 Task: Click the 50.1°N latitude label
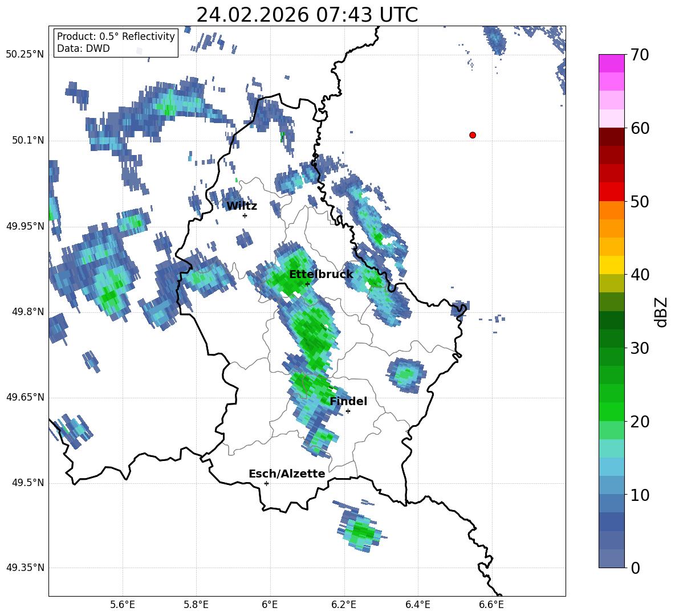click(x=28, y=140)
